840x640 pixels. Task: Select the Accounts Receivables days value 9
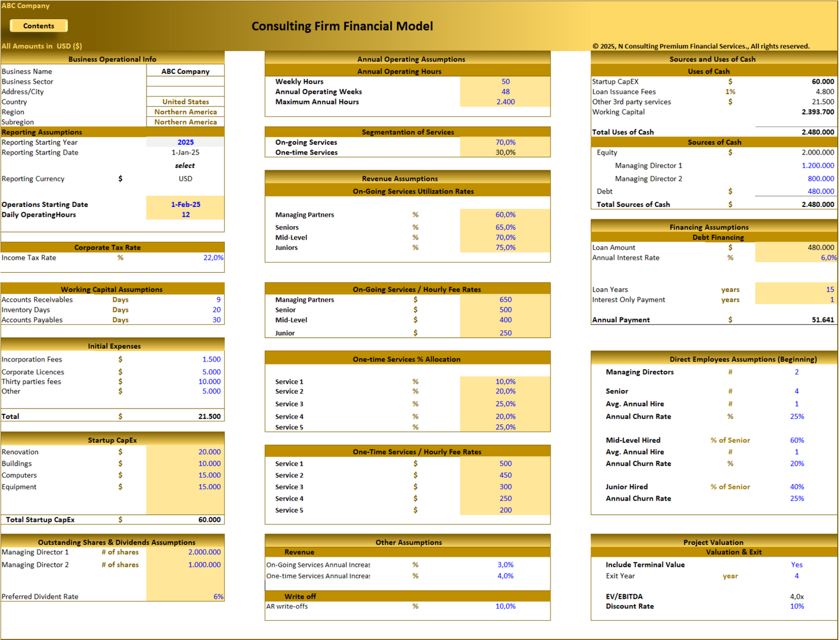(218, 300)
